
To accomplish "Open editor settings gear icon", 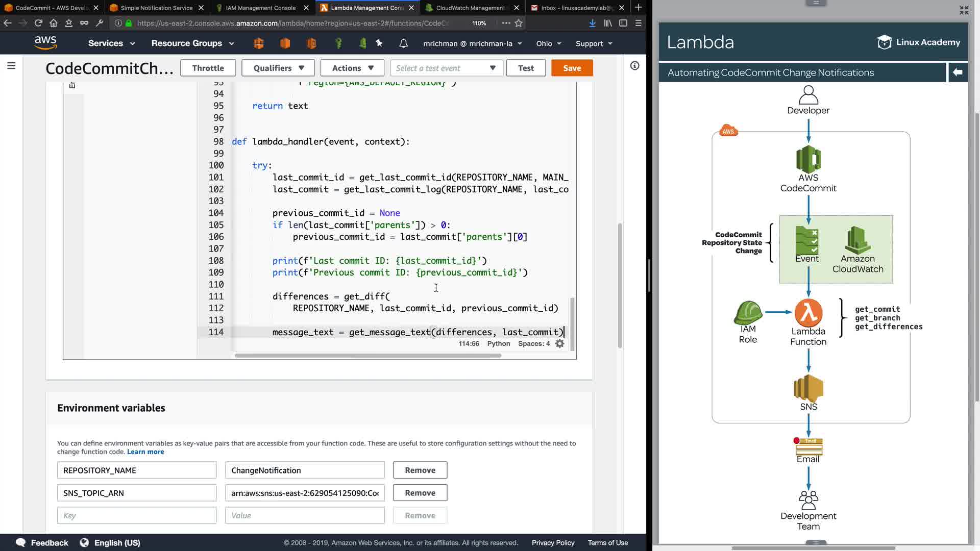I will [560, 343].
